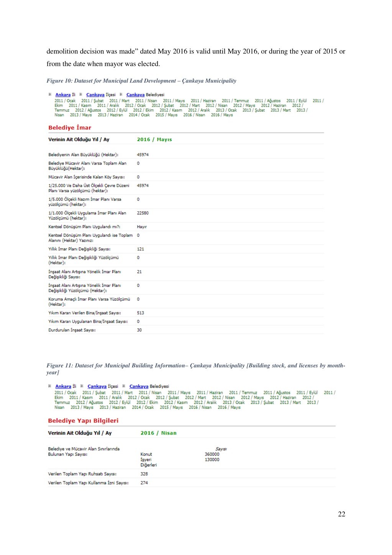
Task: Click the 121 value for Yıllık İmar Planı Değişikliği
Action: pos(141,249)
